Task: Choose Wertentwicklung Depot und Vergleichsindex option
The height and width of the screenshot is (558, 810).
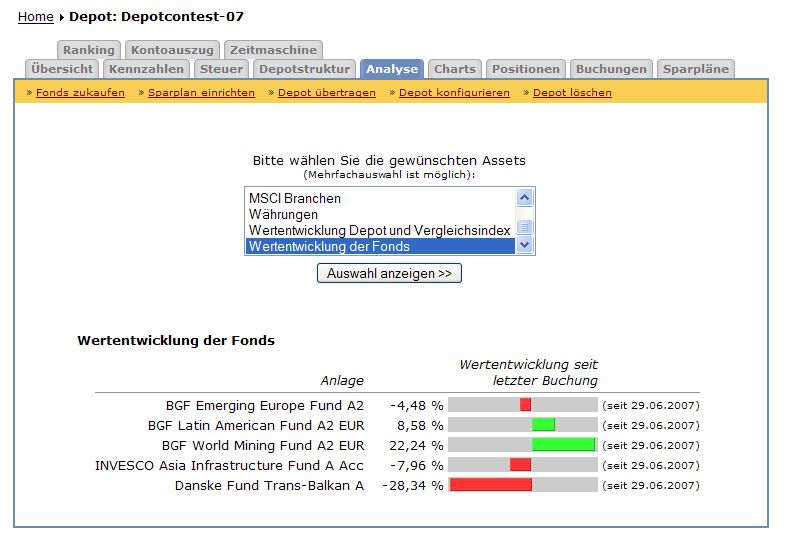Action: pyautogui.click(x=380, y=230)
